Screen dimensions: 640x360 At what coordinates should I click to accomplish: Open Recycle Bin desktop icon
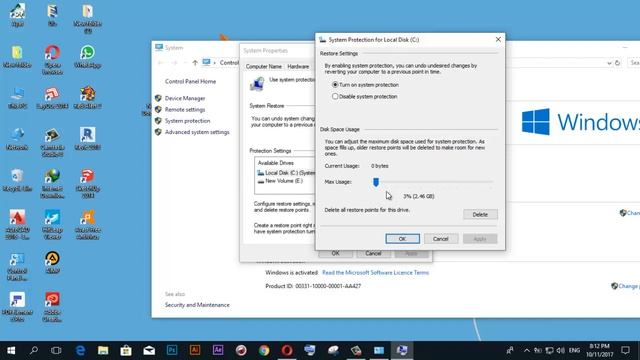coord(17,180)
